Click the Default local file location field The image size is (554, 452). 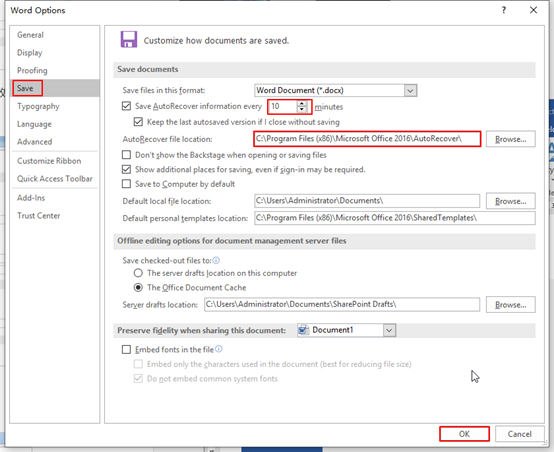(367, 201)
